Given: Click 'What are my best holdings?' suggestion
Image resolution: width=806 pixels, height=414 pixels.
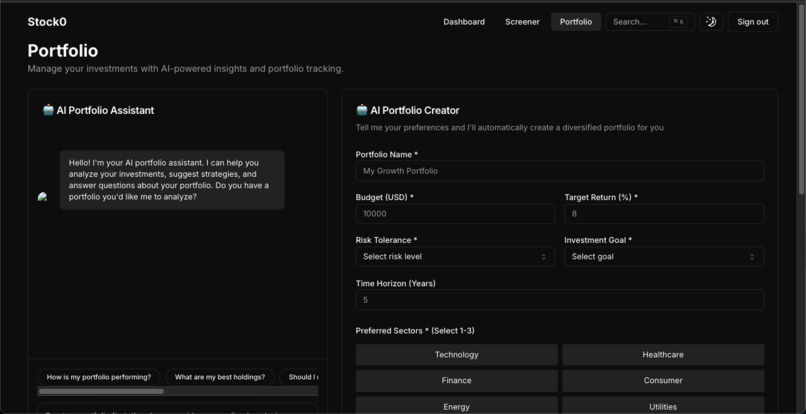Looking at the screenshot, I should [219, 377].
